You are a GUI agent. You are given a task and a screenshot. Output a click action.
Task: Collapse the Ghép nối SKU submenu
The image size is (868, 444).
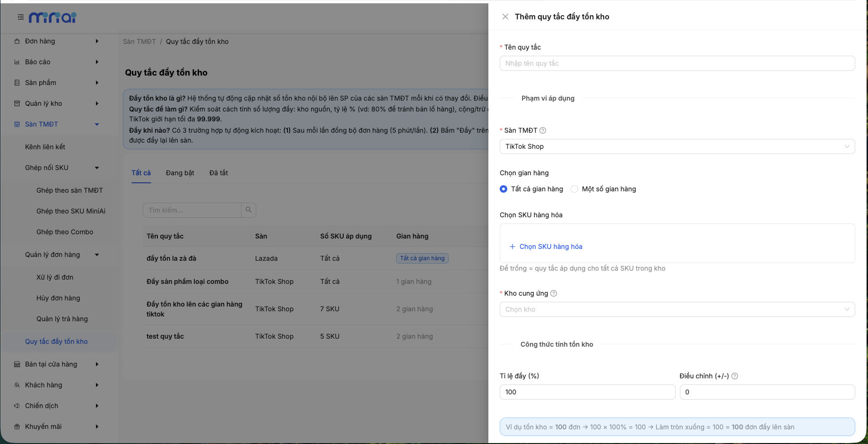97,168
